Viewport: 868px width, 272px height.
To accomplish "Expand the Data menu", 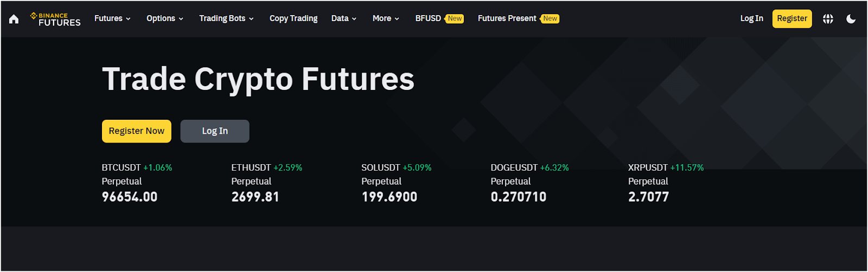I will pos(344,18).
